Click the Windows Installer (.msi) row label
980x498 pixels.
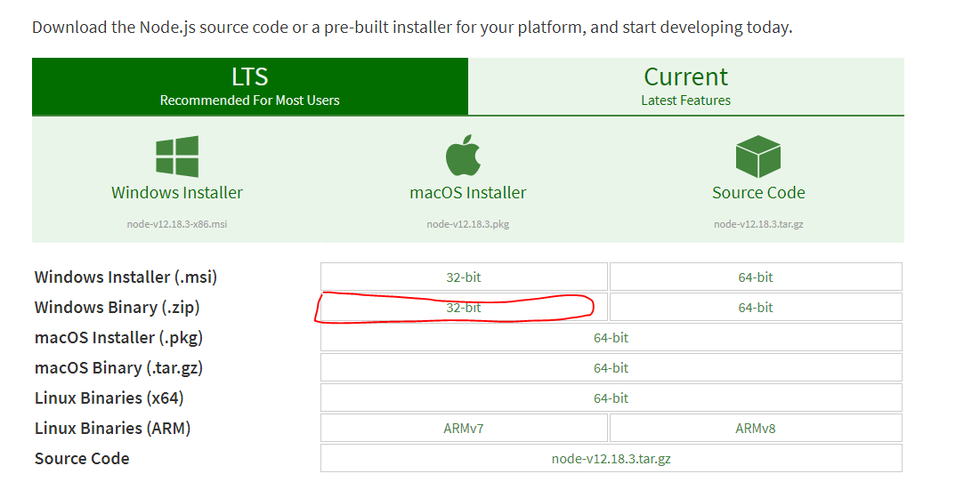(x=126, y=277)
